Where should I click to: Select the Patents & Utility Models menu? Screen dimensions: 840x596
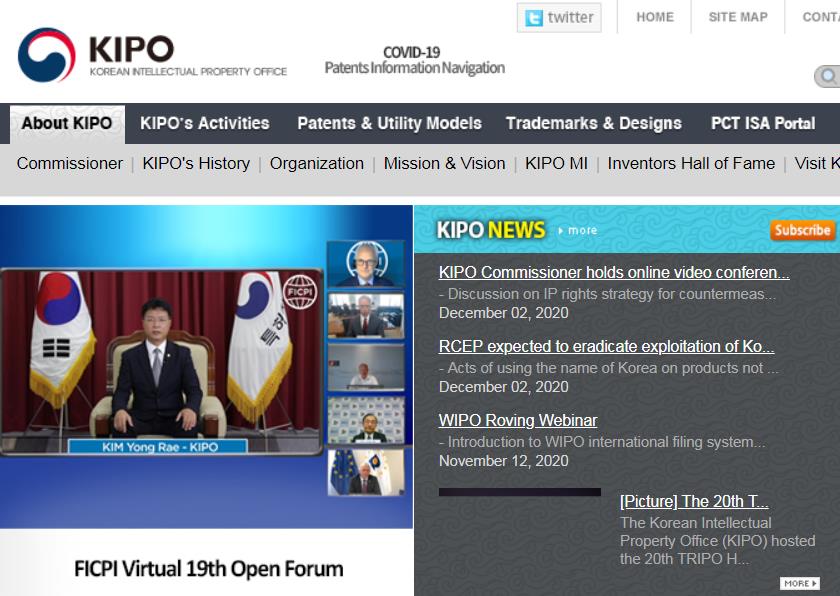tap(389, 124)
